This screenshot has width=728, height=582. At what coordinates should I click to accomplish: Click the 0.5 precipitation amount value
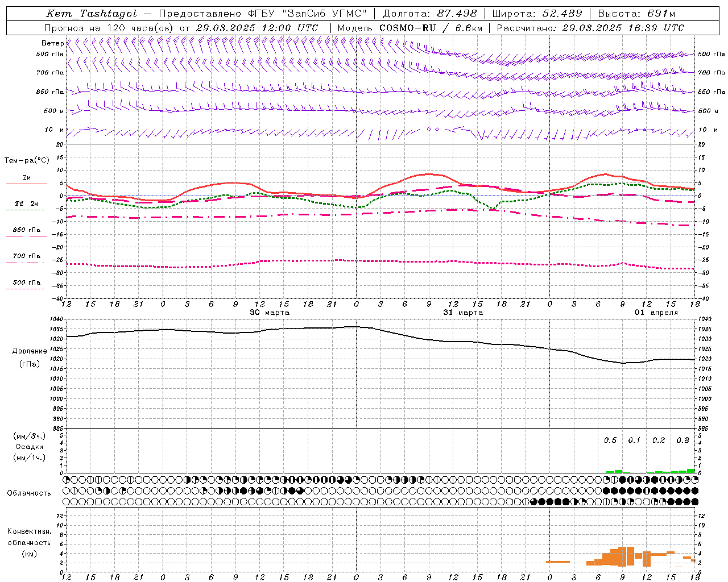[x=610, y=440]
